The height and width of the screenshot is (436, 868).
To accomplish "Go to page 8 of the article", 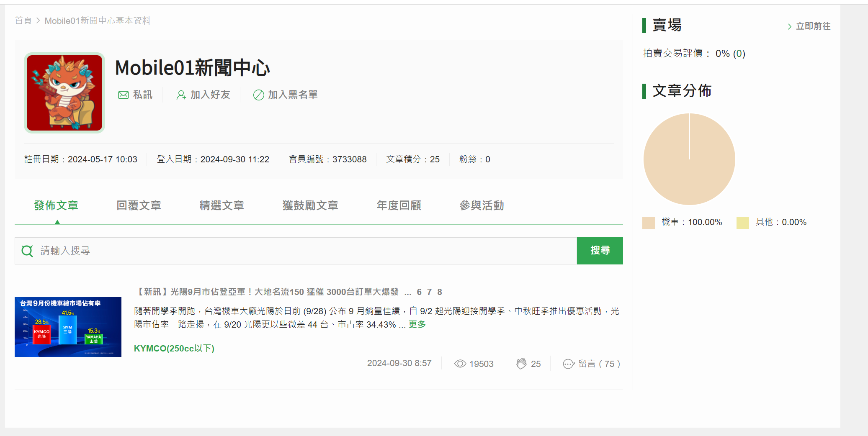I will [440, 292].
